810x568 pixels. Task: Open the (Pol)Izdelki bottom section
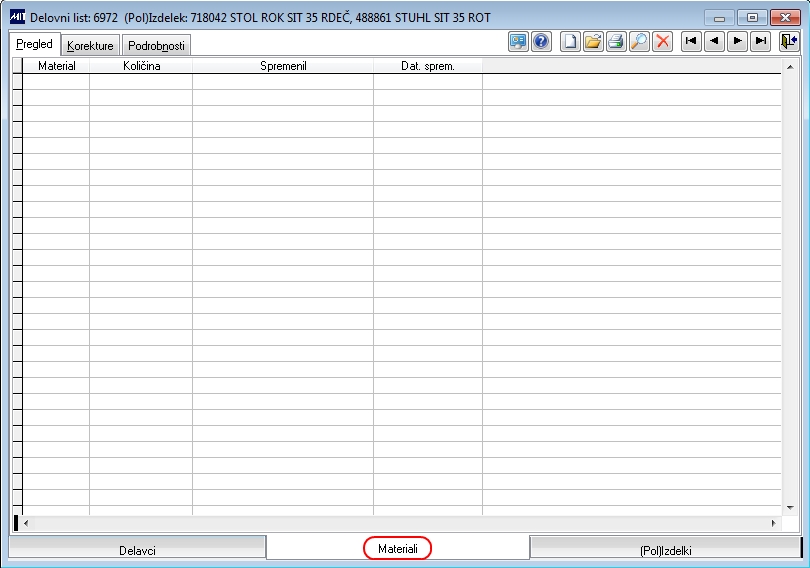pos(666,548)
